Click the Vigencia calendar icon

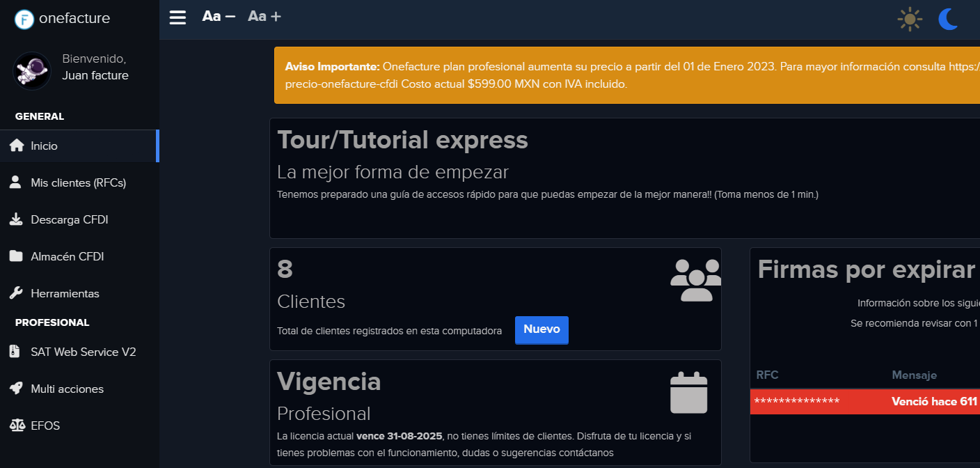[688, 393]
